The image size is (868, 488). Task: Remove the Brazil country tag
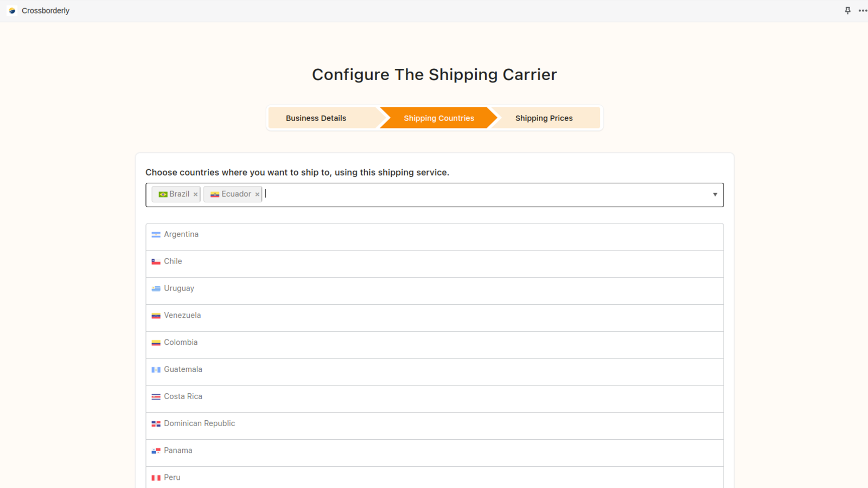click(x=195, y=194)
